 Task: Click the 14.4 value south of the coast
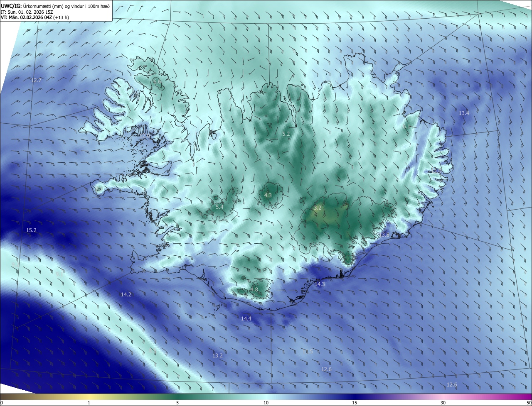(246, 318)
